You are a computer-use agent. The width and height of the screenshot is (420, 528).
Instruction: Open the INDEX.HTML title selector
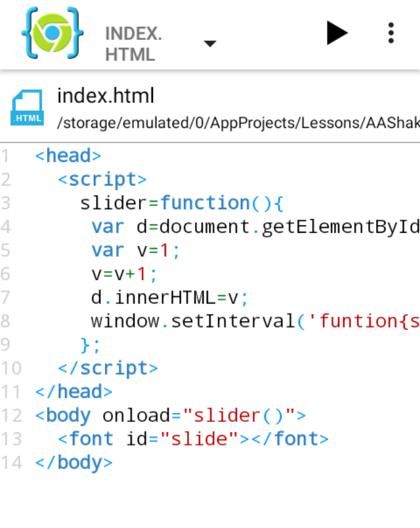(133, 43)
